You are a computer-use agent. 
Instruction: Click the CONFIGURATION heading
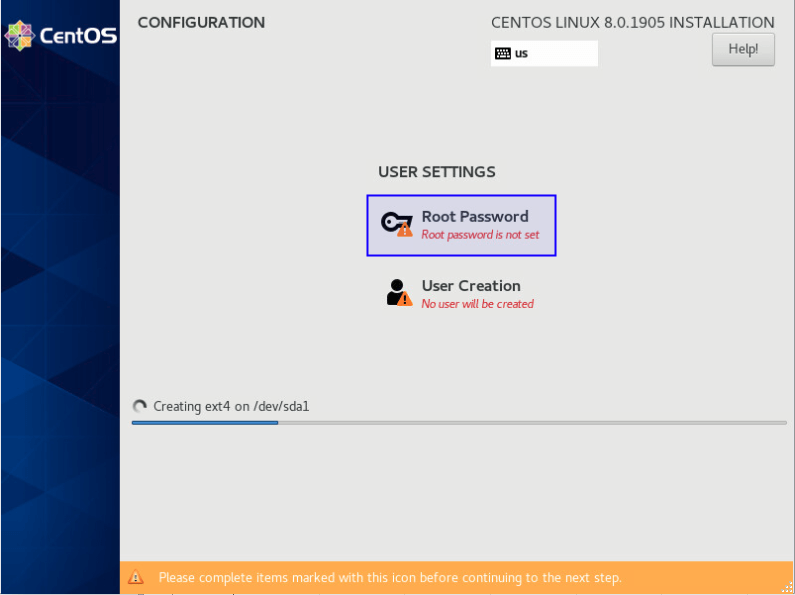point(201,22)
